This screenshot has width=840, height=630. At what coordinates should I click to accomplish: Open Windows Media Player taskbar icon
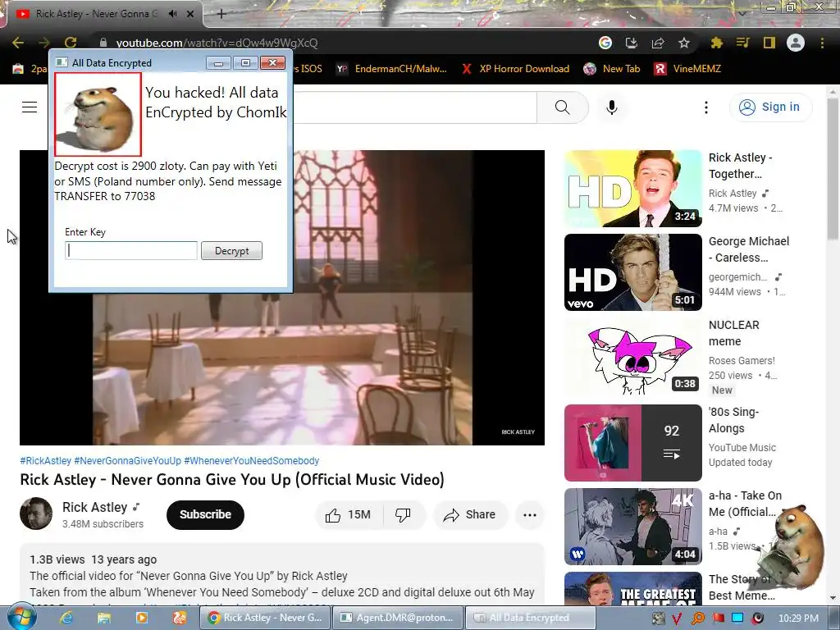click(141, 618)
